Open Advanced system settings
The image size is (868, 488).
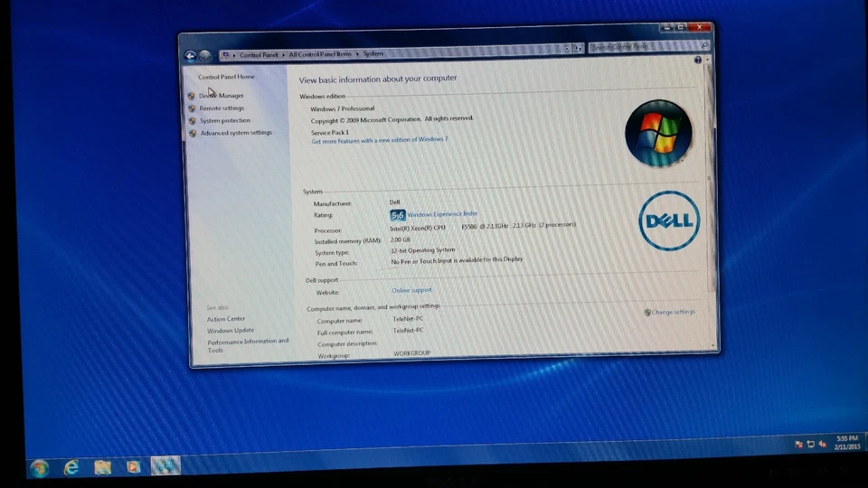(236, 133)
